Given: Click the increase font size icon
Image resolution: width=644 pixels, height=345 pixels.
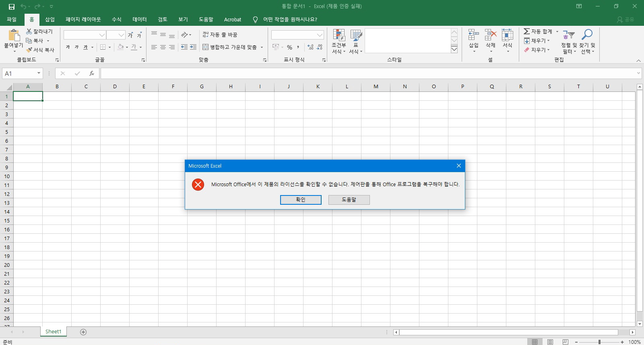Looking at the screenshot, I should pyautogui.click(x=130, y=35).
